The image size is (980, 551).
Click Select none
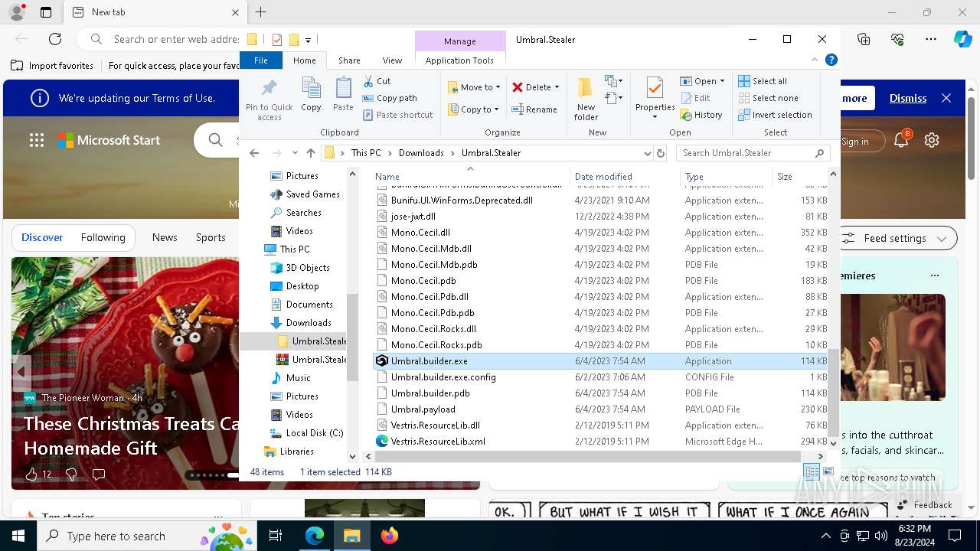click(x=769, y=98)
